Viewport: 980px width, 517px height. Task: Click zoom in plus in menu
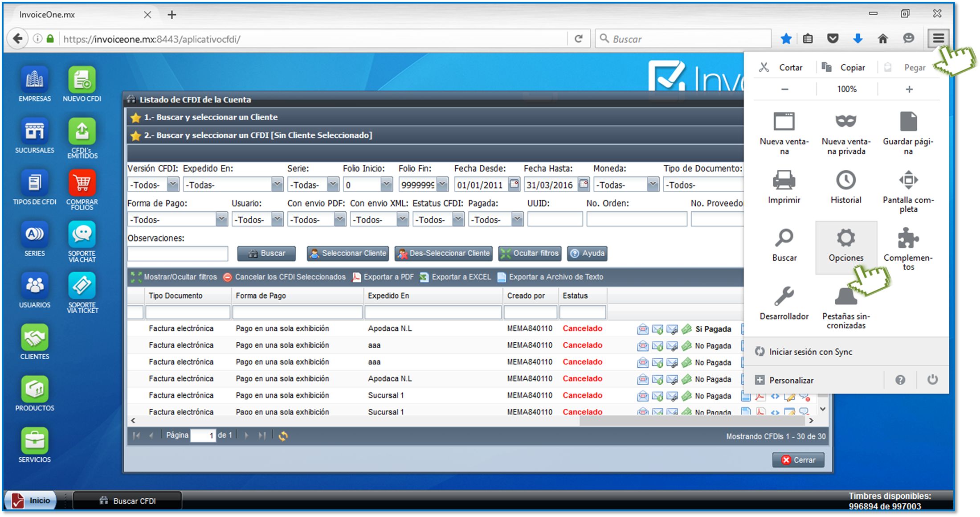[909, 89]
